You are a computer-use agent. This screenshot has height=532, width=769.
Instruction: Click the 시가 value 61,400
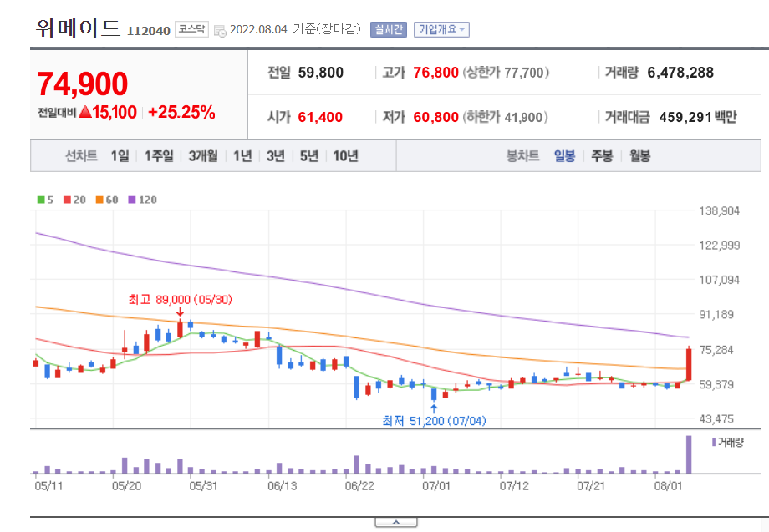click(320, 117)
